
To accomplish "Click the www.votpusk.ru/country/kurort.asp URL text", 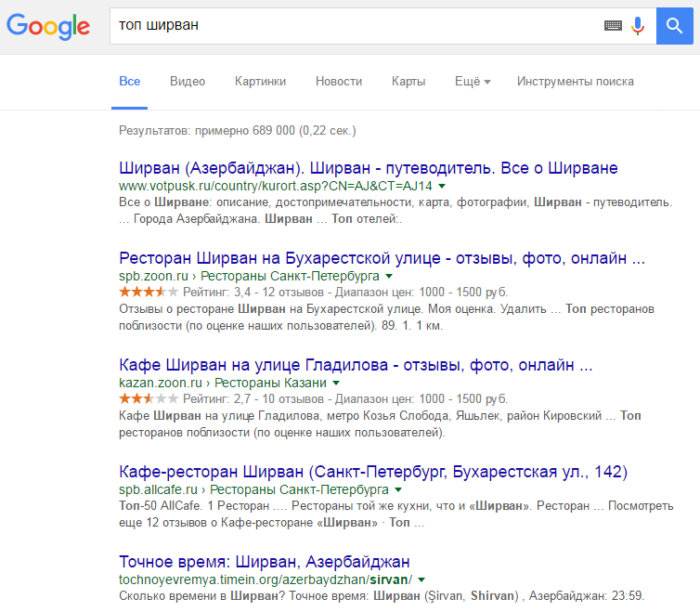I will [x=276, y=186].
